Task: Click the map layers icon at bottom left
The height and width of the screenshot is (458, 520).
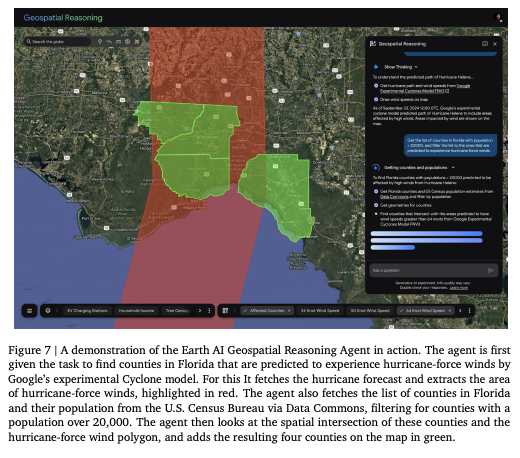Action: pyautogui.click(x=29, y=311)
